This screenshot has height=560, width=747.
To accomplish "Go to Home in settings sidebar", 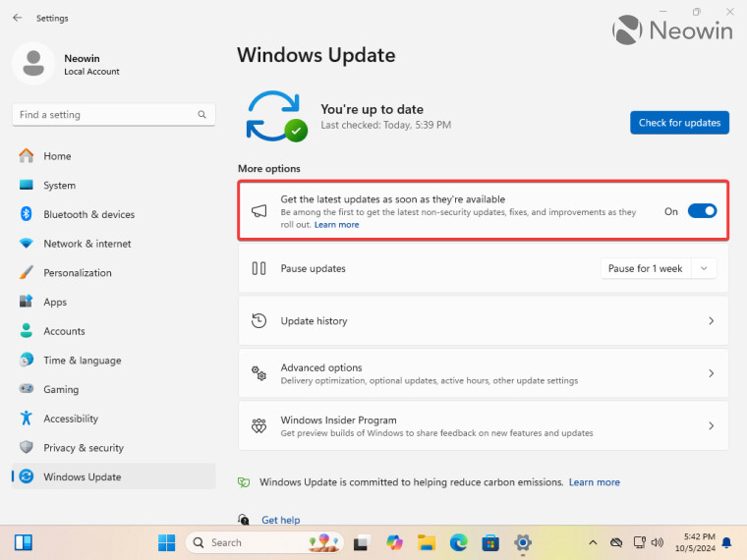I will (x=114, y=155).
